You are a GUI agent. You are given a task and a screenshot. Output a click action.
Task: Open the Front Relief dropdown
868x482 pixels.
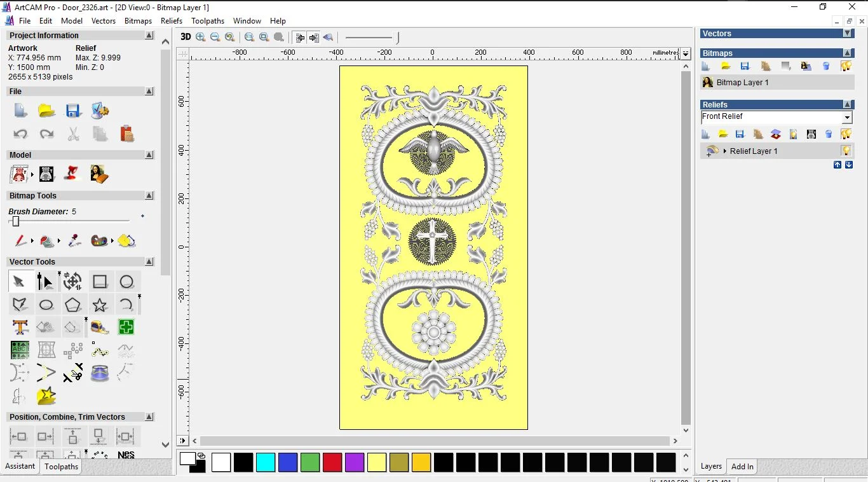pos(846,118)
